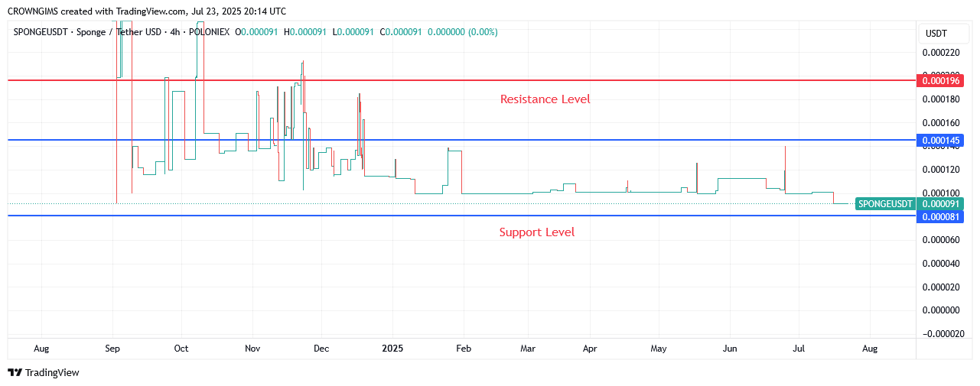Click the Feb label on time axis
Viewport: 980px width, 386px height.
point(463,349)
